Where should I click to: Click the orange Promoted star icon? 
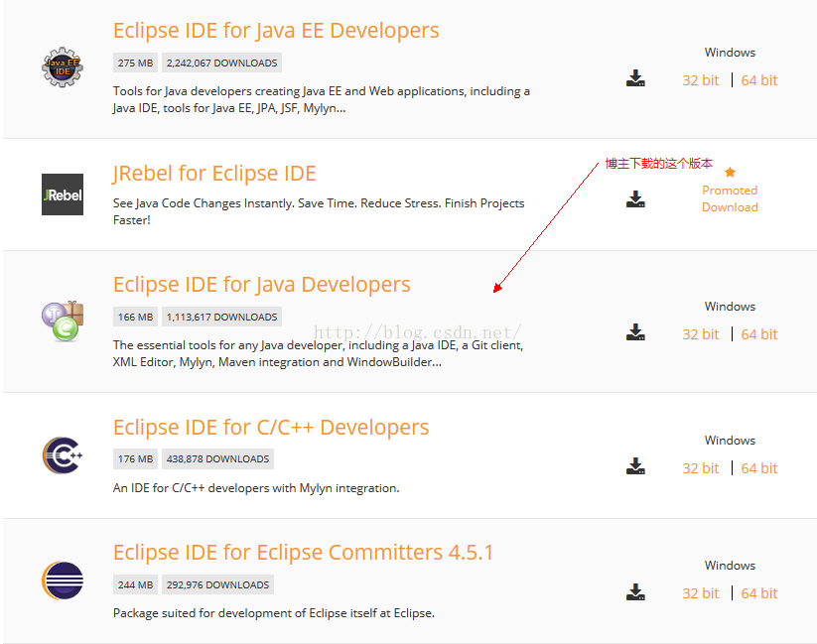[x=730, y=172]
